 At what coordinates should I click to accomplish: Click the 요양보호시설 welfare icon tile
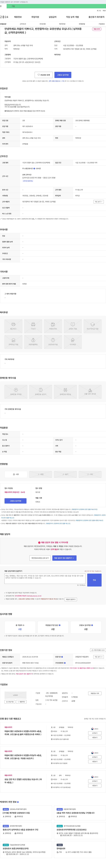[53, 342]
